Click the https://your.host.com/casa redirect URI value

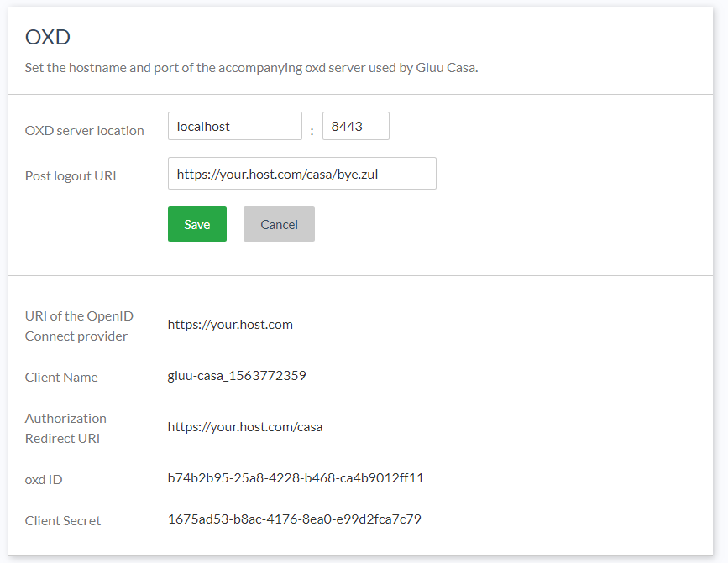click(245, 426)
